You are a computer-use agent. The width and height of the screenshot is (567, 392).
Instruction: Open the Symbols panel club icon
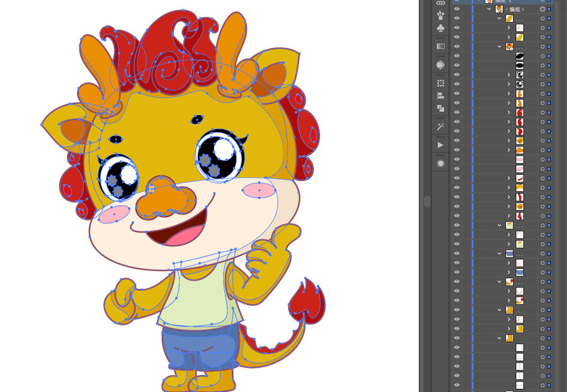(440, 28)
